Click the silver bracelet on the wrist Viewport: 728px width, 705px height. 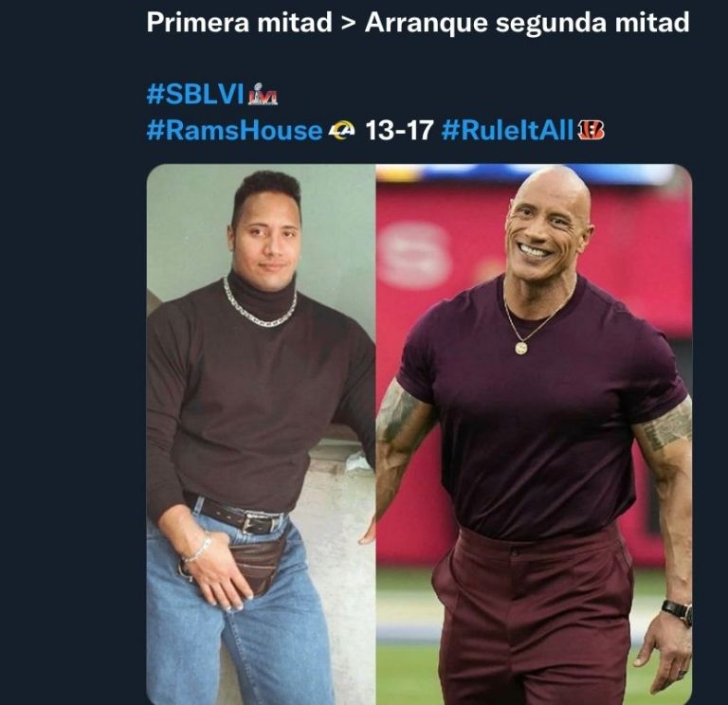click(x=198, y=550)
